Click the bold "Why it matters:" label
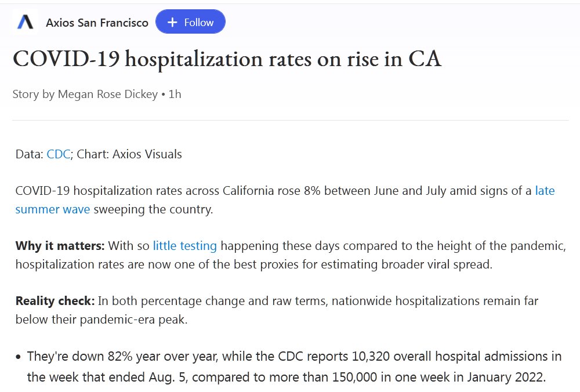The height and width of the screenshot is (392, 580). pyautogui.click(x=60, y=246)
